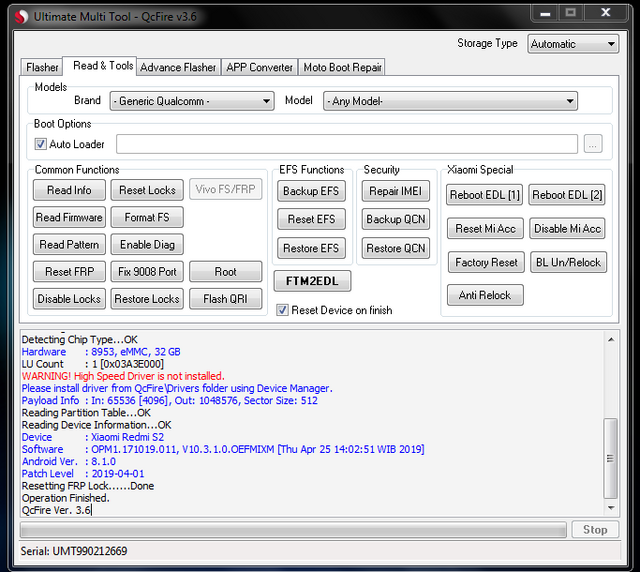Uncheck Reset Device on finish
The image size is (640, 572).
pos(282,310)
